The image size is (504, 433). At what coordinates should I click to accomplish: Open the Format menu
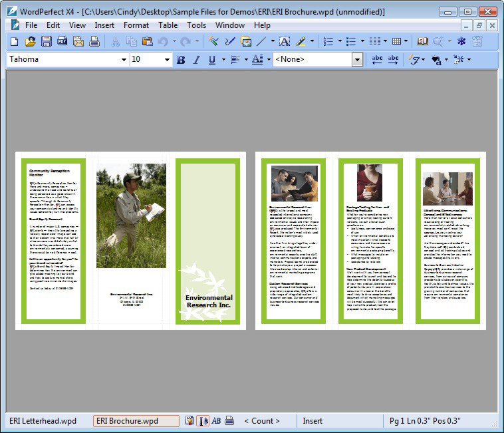[x=136, y=25]
